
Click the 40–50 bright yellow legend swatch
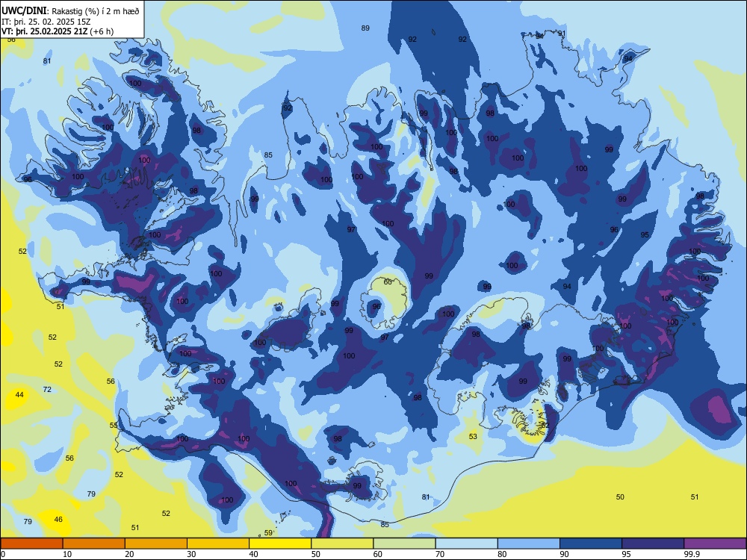tap(280, 544)
